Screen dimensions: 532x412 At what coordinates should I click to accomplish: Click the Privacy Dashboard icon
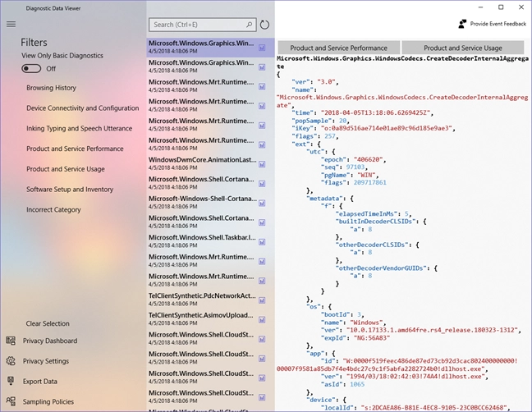(11, 341)
